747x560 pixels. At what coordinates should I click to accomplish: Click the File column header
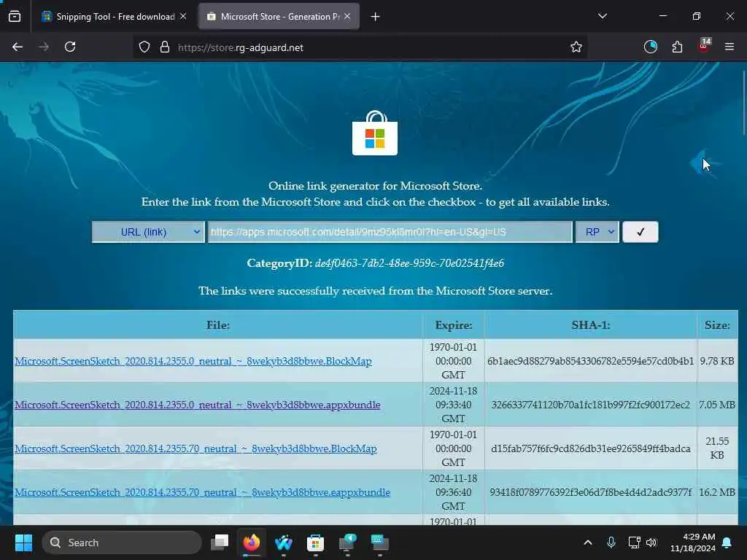[x=218, y=325]
